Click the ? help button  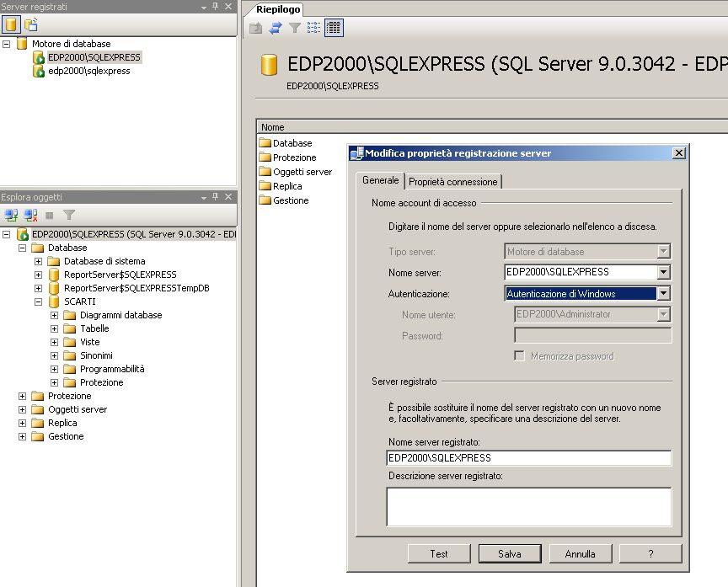point(650,553)
